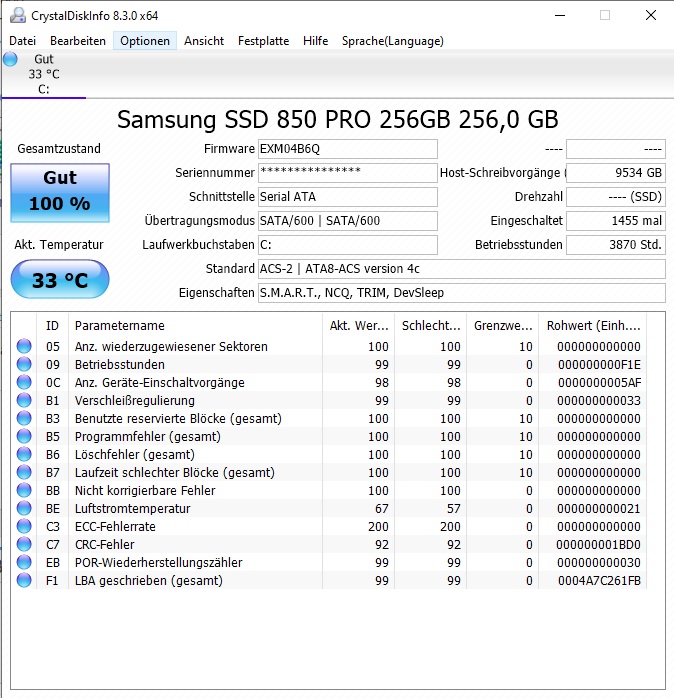Click the Akt. Wer... column header
674x698 pixels.
pos(358,326)
